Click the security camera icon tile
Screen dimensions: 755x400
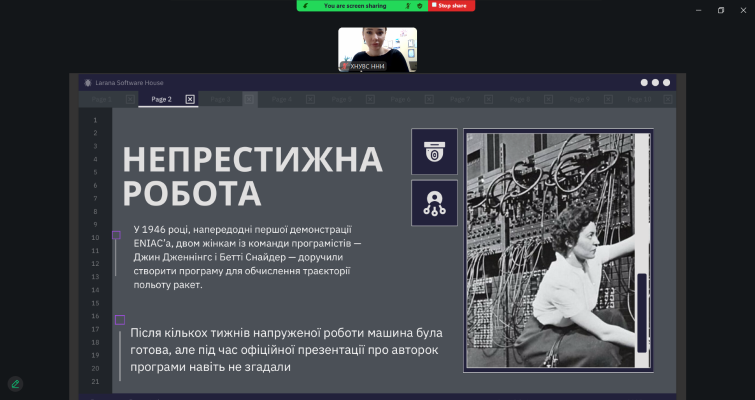434,151
